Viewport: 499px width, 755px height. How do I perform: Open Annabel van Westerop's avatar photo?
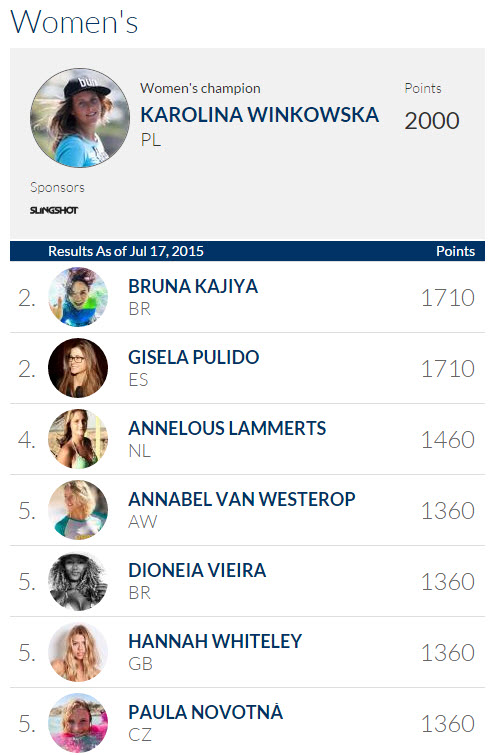point(78,510)
